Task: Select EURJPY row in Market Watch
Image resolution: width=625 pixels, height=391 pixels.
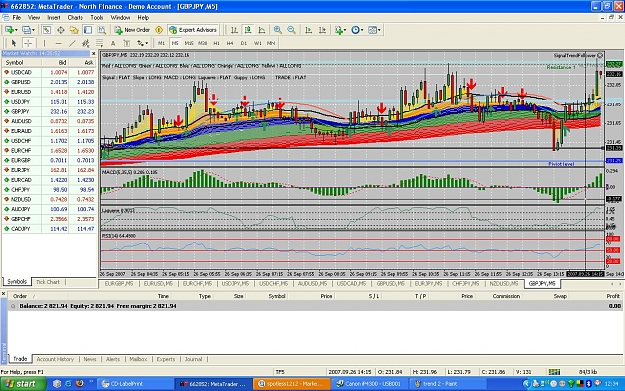Action: click(49, 170)
